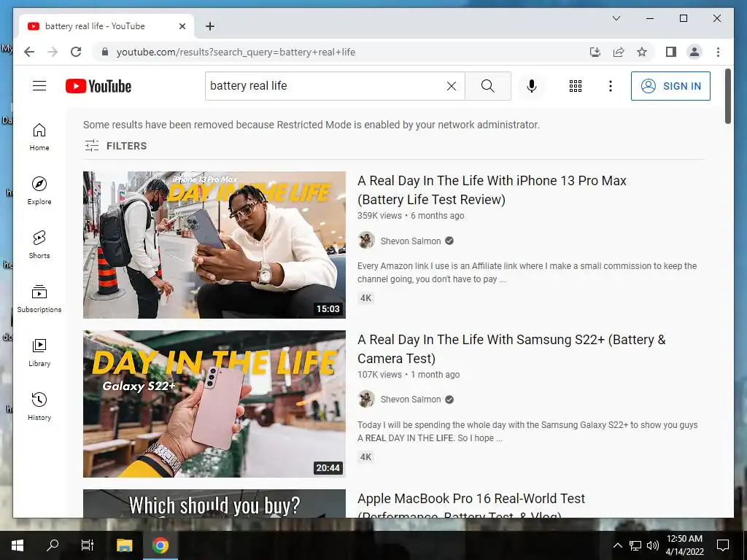
Task: Open the YouTube hamburger guide menu
Action: (x=39, y=86)
